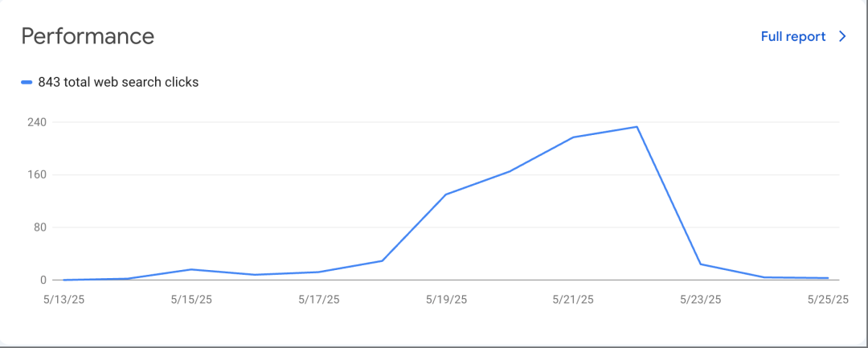Click the 5/15/25 date label on axis
Image resolution: width=868 pixels, height=348 pixels.
point(191,299)
